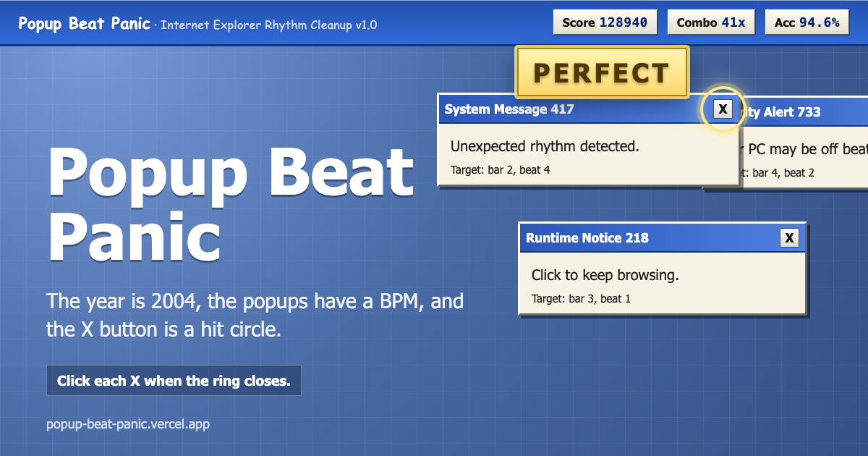Click the 'The year is 2004' tagline paragraph

(x=255, y=315)
